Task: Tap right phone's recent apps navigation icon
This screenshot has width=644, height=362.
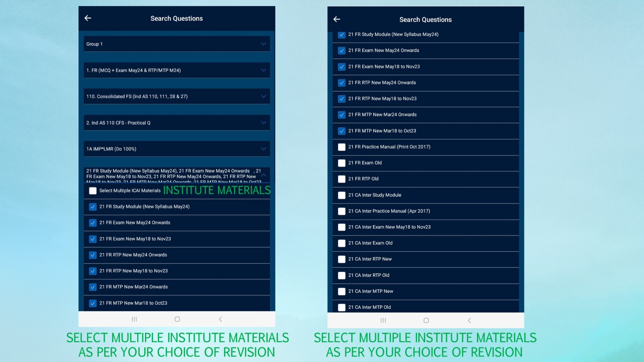Action: click(383, 321)
